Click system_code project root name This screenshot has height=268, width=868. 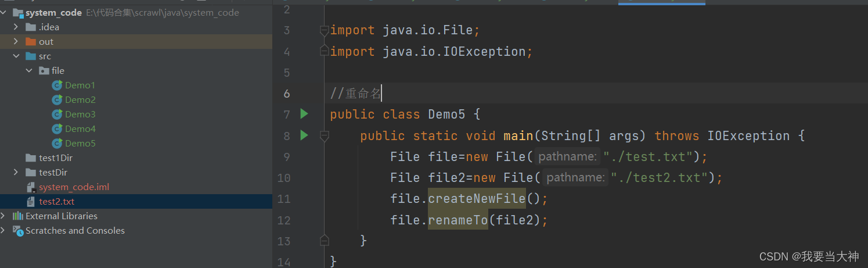[x=53, y=12]
